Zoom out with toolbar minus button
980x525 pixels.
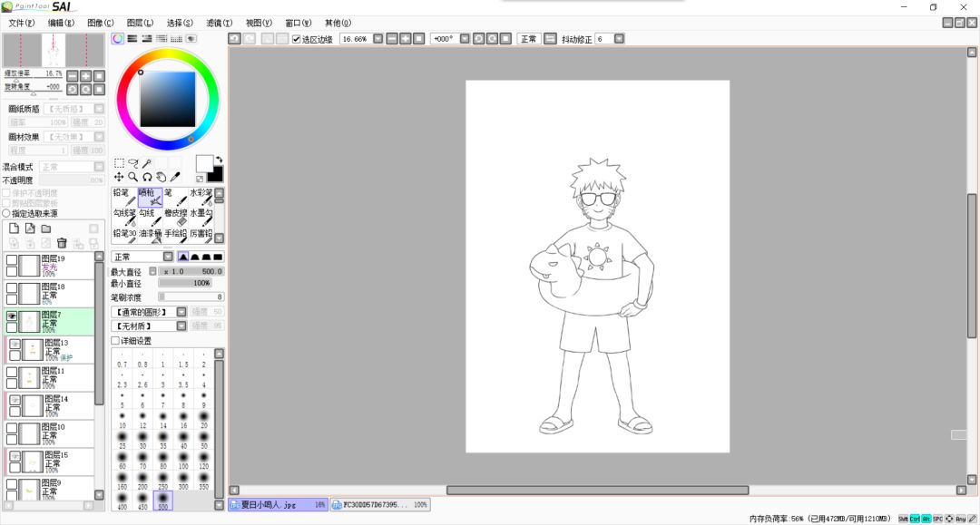[x=392, y=39]
